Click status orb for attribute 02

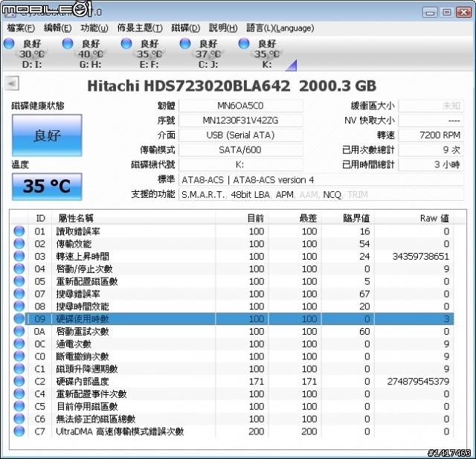click(x=19, y=243)
